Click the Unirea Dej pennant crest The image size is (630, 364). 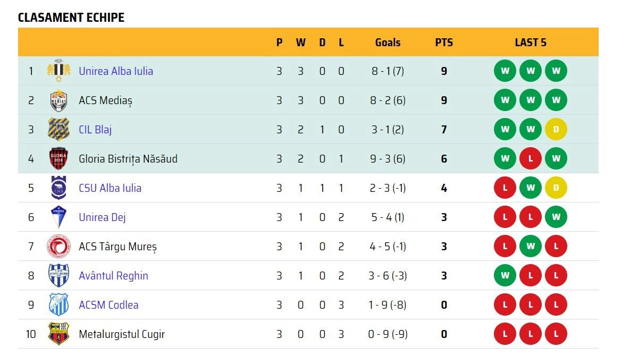[x=58, y=217]
